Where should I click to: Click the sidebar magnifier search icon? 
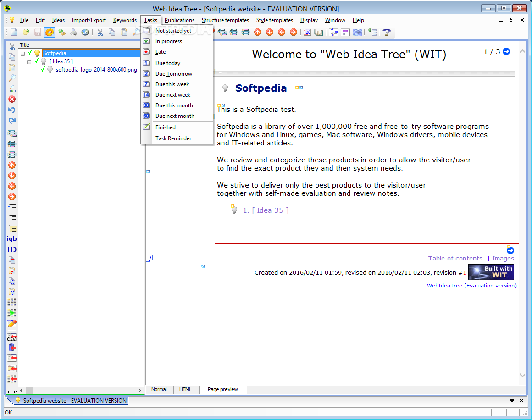[x=12, y=78]
